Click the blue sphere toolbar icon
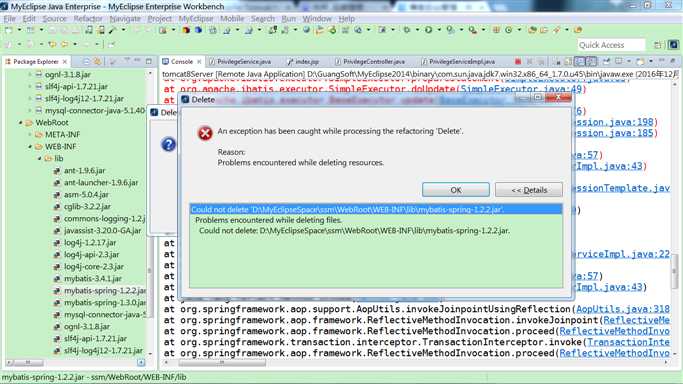This screenshot has height=384, width=683. coord(198,30)
